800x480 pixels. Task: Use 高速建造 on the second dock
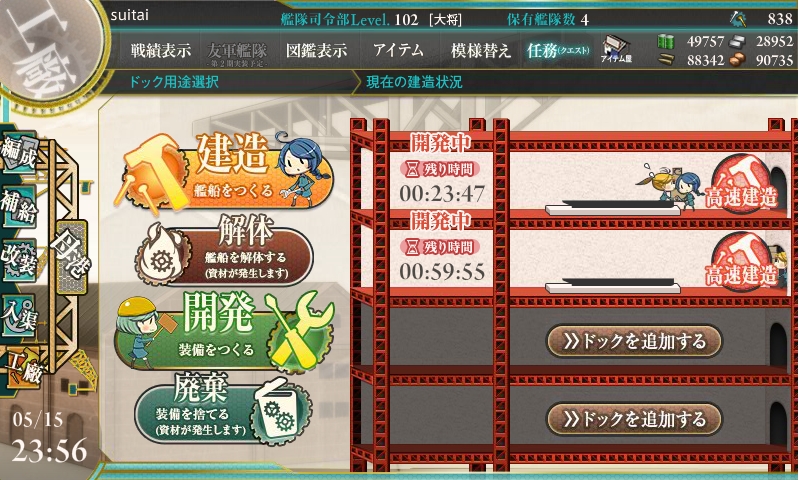(x=741, y=262)
